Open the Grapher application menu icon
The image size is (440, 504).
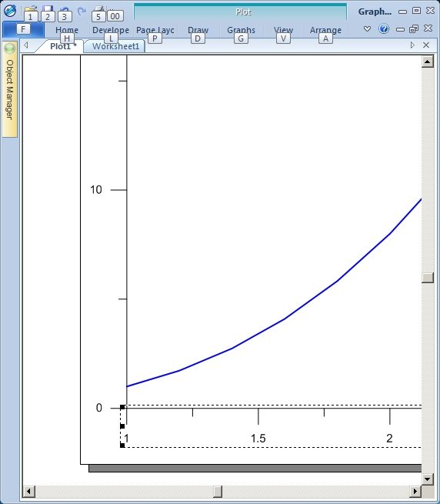[10, 11]
